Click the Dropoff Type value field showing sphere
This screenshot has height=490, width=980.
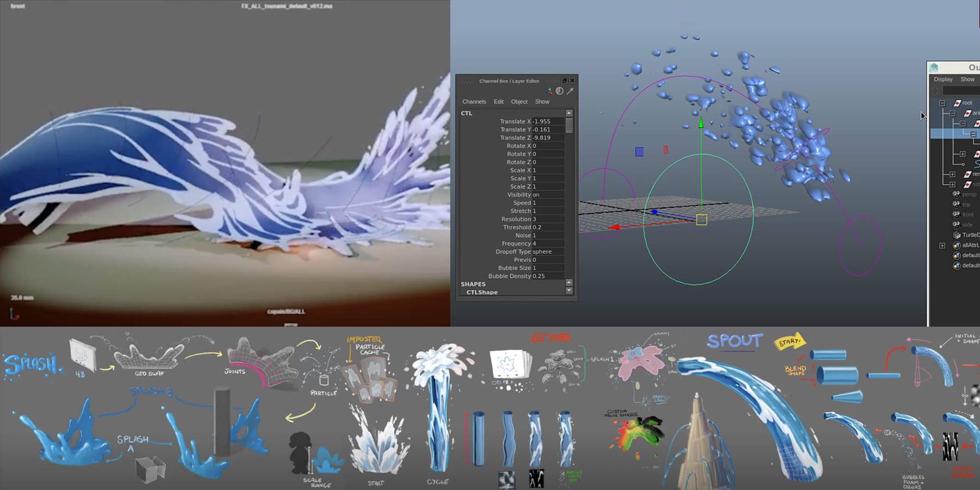coord(548,252)
